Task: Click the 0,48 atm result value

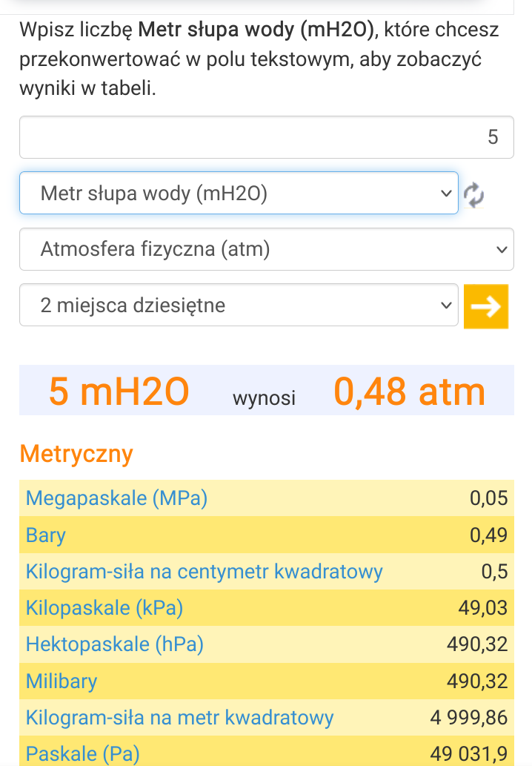Action: coord(409,391)
